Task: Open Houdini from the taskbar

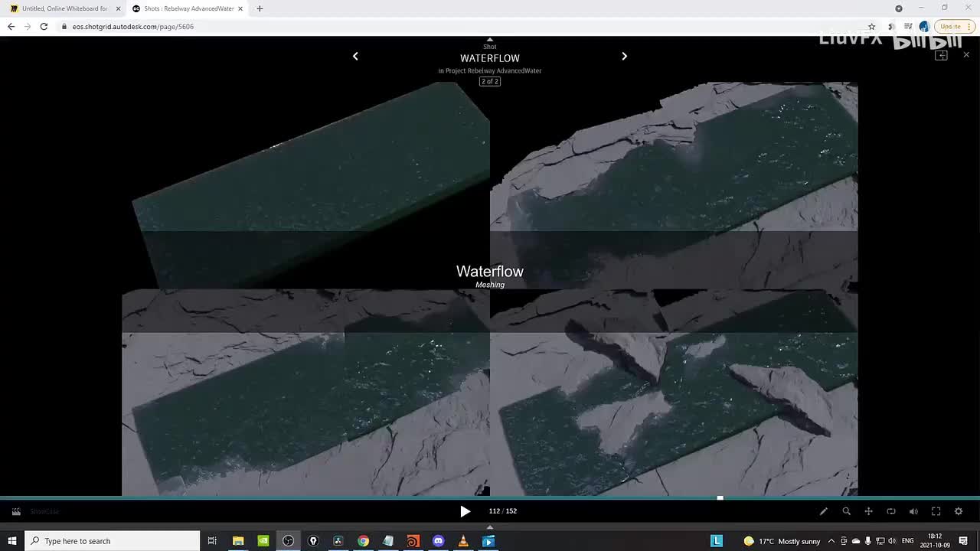Action: [413, 541]
